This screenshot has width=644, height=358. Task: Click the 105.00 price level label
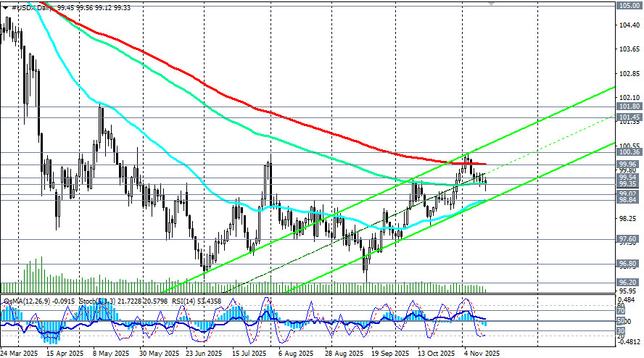(628, 5)
